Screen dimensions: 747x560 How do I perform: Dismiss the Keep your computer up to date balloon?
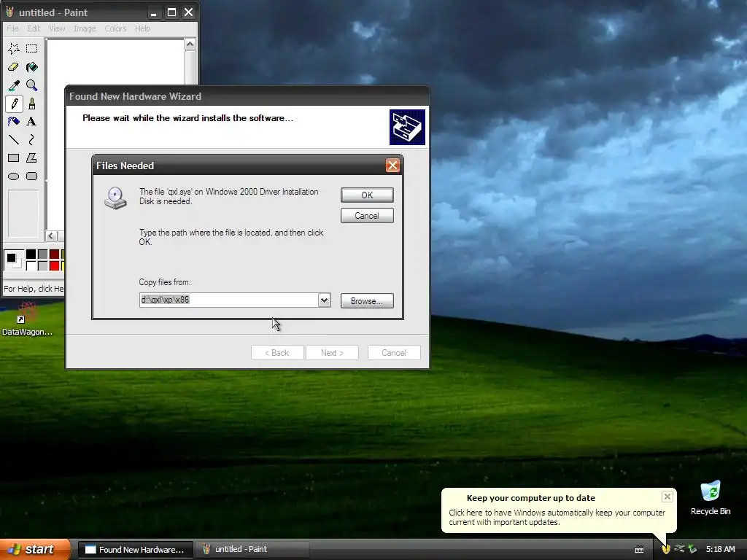pyautogui.click(x=667, y=497)
